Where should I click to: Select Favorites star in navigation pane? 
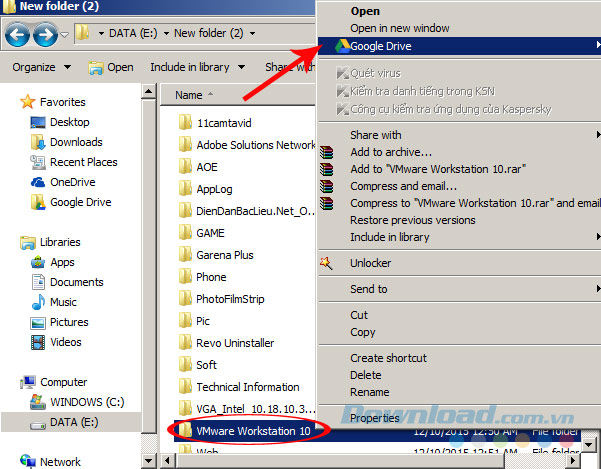28,102
